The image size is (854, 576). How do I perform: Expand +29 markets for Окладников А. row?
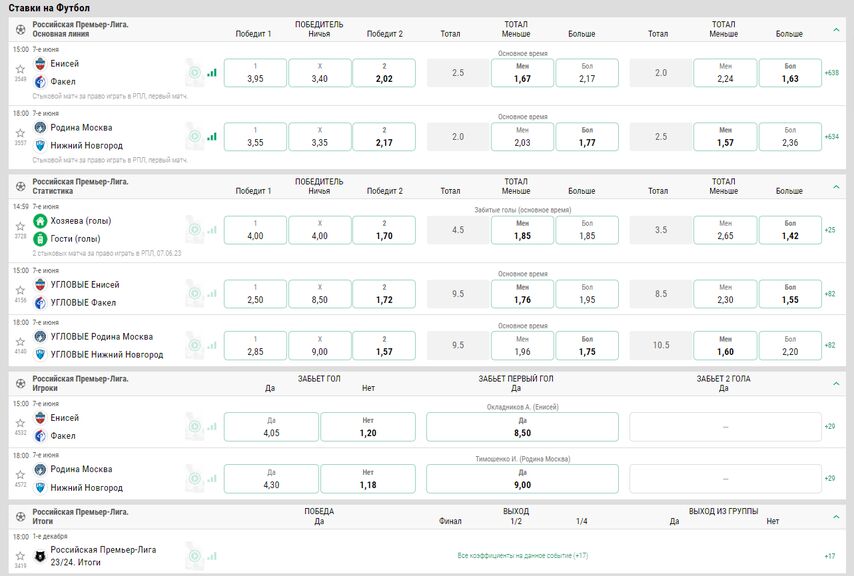[830, 426]
